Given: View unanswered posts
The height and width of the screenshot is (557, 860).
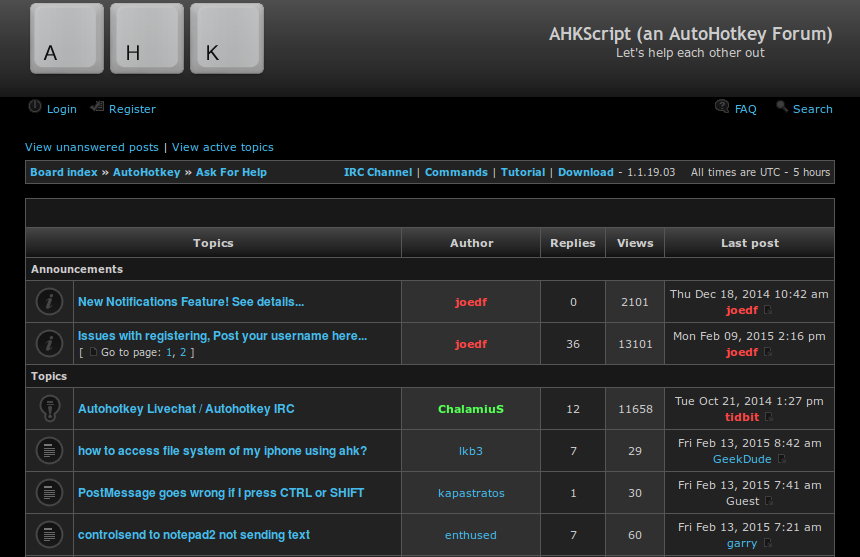Looking at the screenshot, I should click(92, 147).
